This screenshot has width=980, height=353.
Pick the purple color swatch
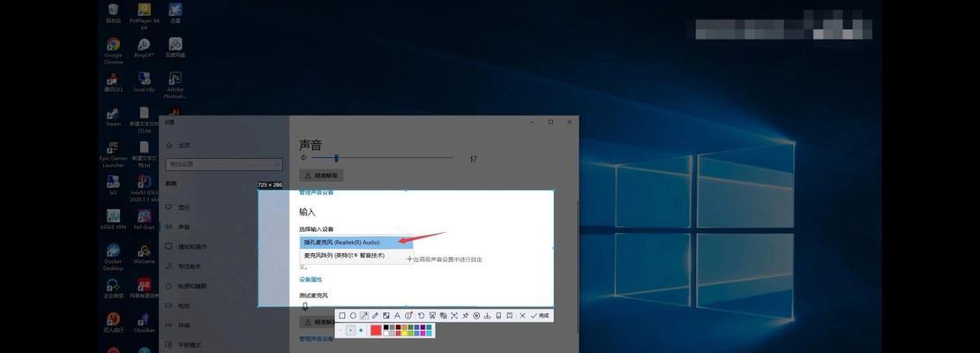pos(423,327)
